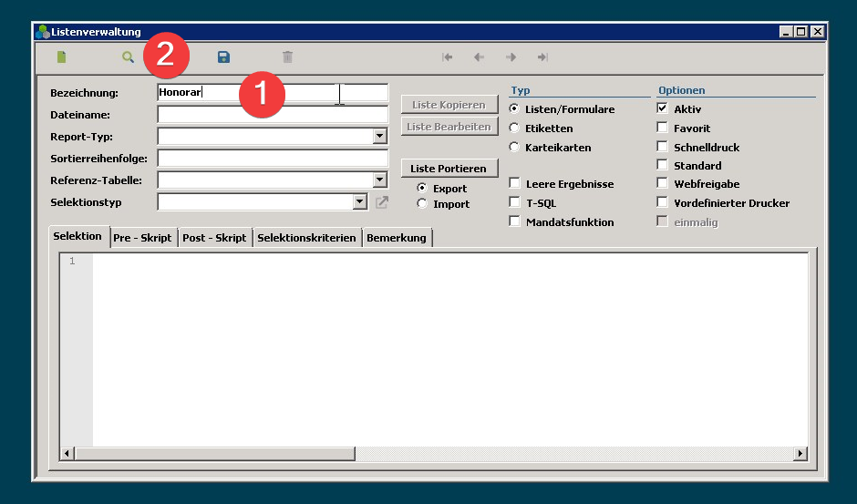
Task: Click the horizontal scrollbar right arrow
Action: pyautogui.click(x=800, y=453)
